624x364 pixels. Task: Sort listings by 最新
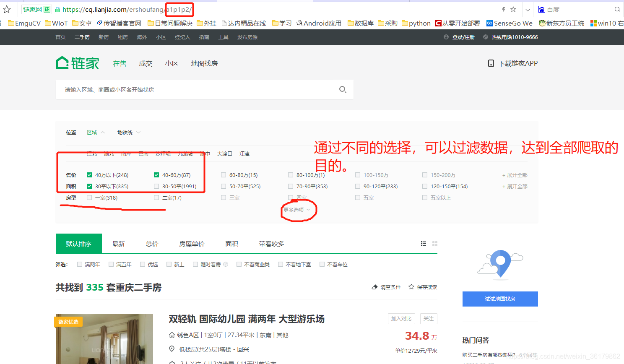[x=119, y=244]
